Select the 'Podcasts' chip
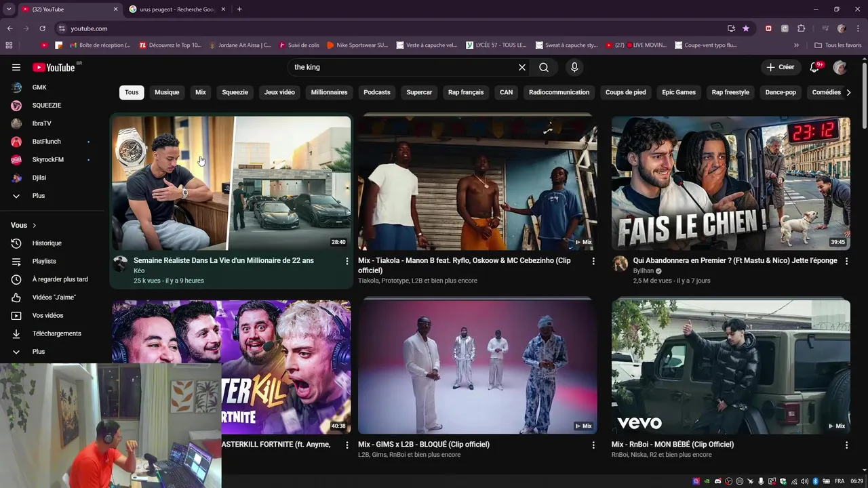Viewport: 868px width, 488px height. click(x=377, y=92)
